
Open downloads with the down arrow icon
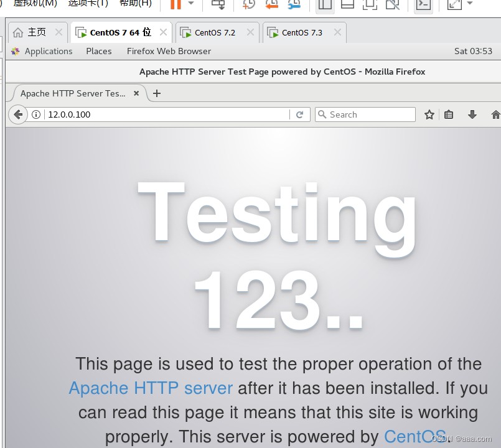click(x=472, y=114)
